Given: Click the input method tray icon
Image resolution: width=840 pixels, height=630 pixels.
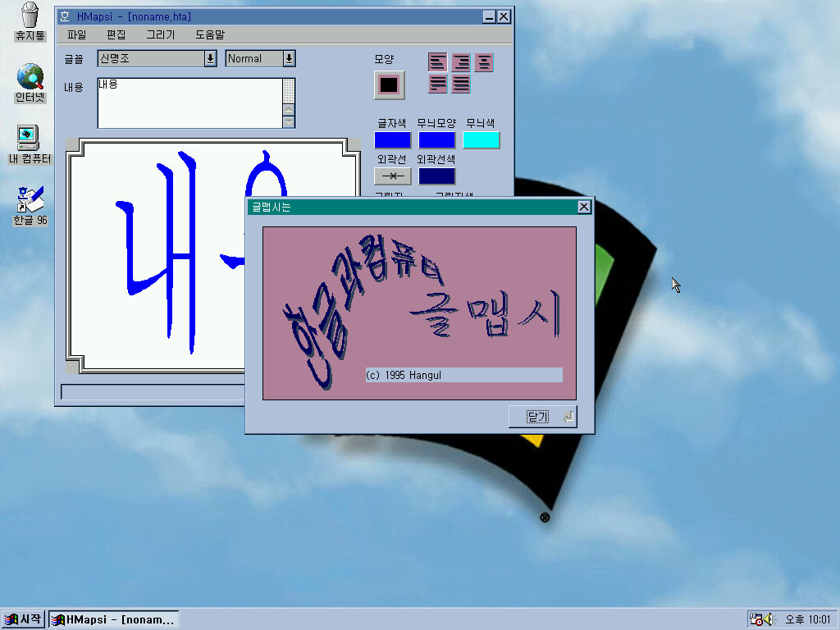Looking at the screenshot, I should (756, 619).
